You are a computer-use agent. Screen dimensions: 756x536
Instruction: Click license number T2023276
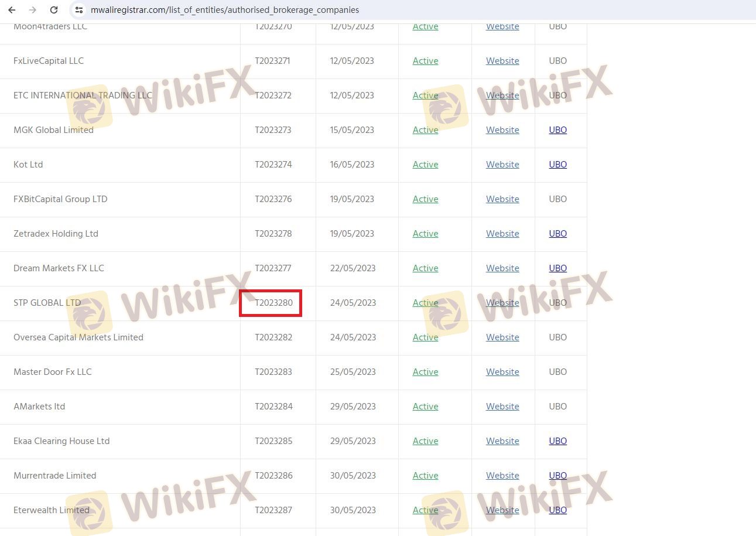click(273, 199)
